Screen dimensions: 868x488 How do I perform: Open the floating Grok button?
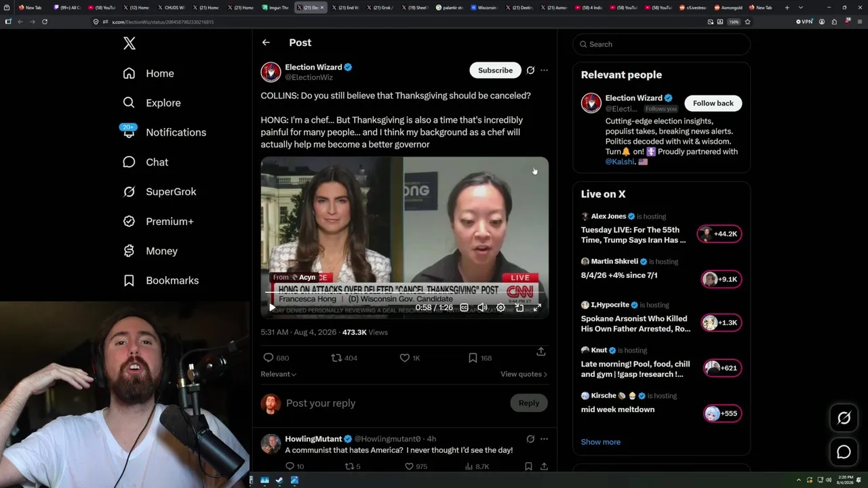[x=844, y=418]
